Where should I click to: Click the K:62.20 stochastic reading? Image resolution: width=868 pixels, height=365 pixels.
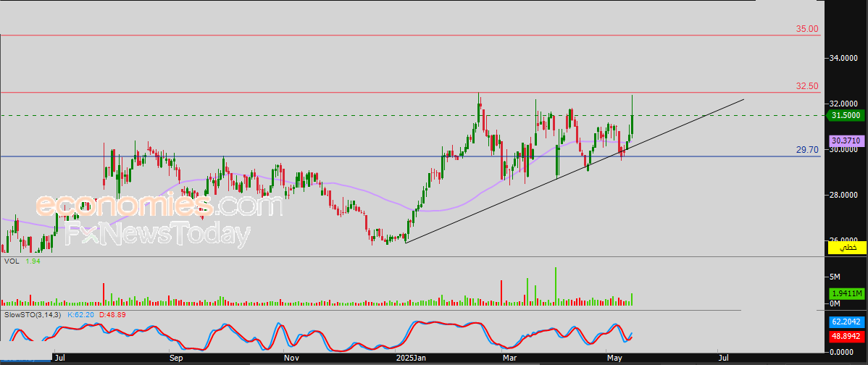click(81, 315)
